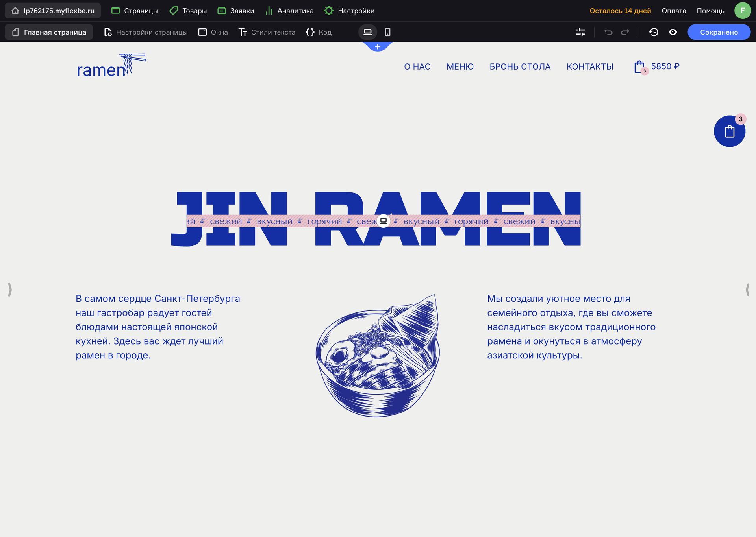Select the text В самом сердце Санкт-Петербурга

tap(158, 327)
